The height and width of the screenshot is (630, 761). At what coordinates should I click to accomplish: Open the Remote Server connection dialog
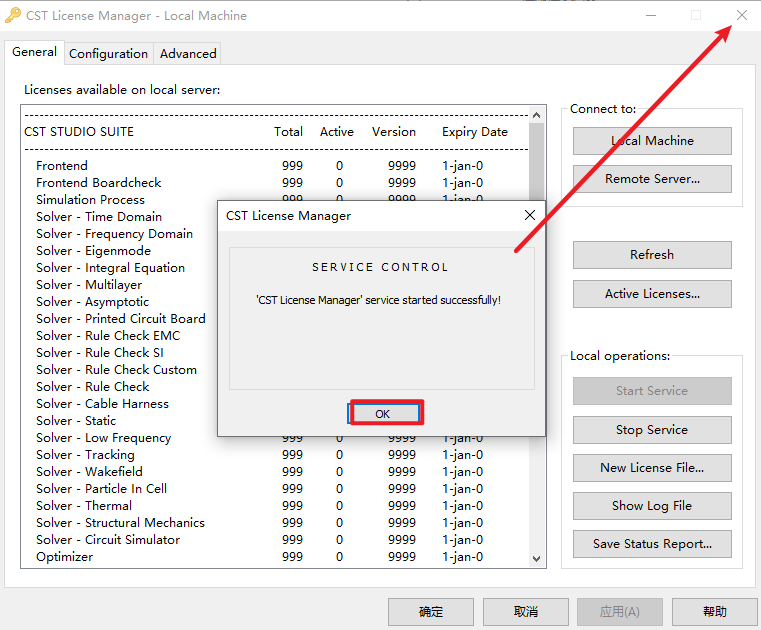(652, 180)
